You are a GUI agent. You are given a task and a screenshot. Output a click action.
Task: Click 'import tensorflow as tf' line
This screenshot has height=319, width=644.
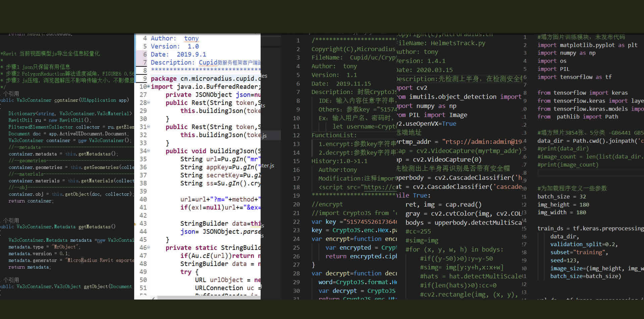click(x=575, y=77)
